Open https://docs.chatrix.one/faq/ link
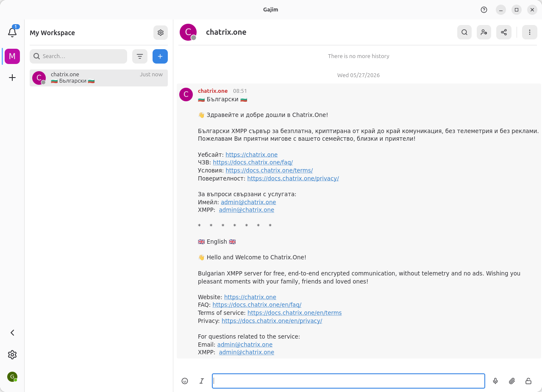Image resolution: width=542 pixels, height=392 pixels. tap(253, 162)
